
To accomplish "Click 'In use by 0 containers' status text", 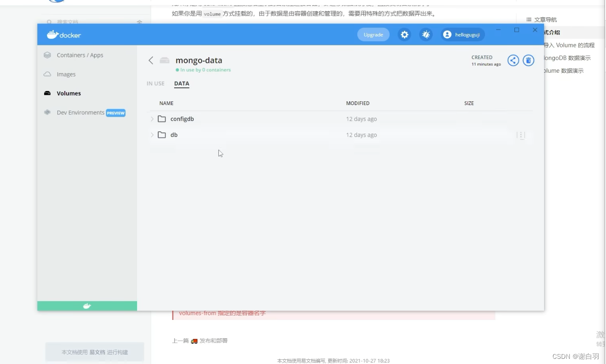I will 203,70.
